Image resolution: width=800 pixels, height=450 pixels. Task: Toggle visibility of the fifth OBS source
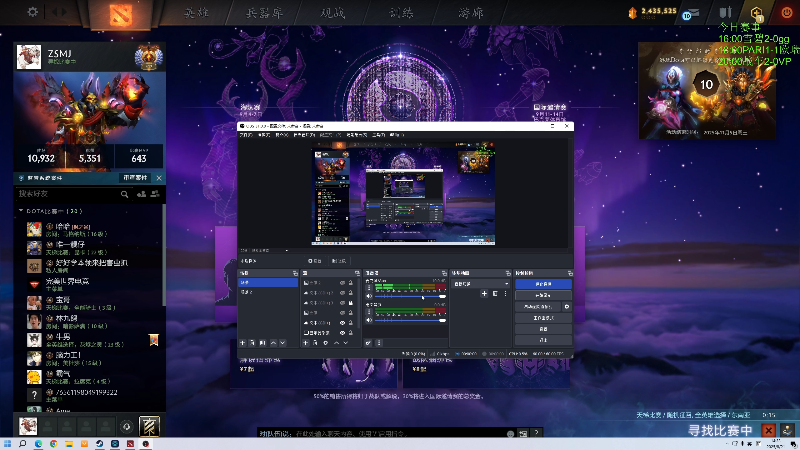click(342, 323)
